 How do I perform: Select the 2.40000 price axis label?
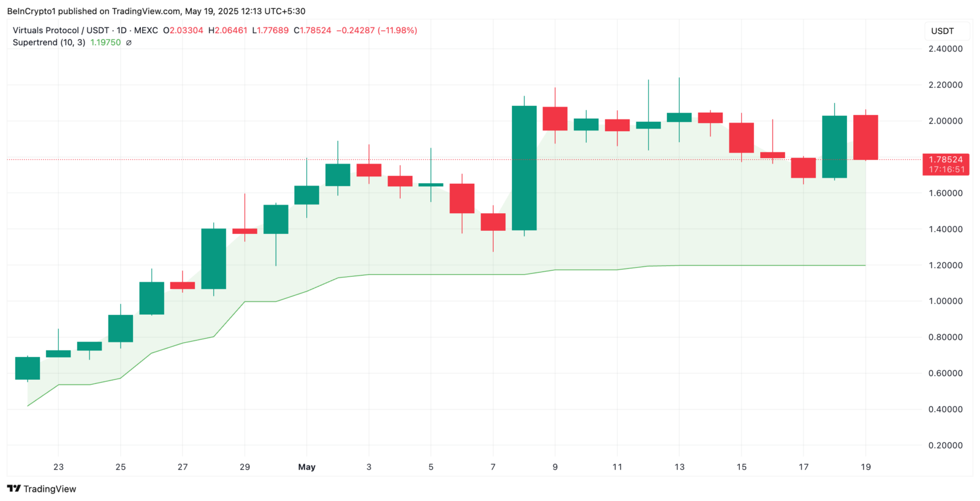click(945, 49)
